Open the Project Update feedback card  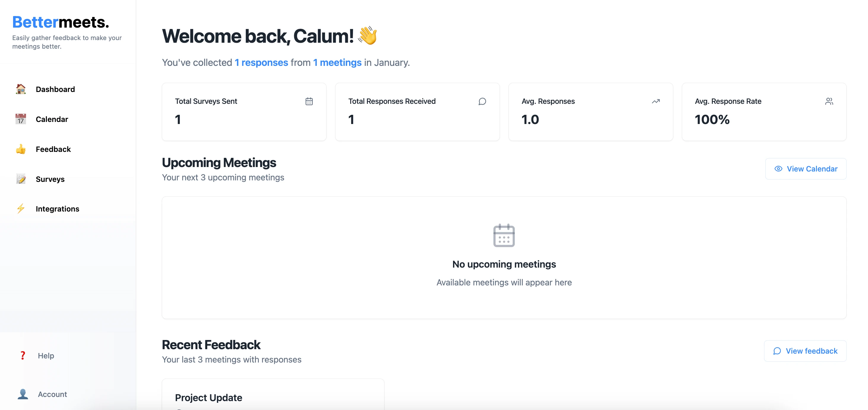tap(273, 397)
